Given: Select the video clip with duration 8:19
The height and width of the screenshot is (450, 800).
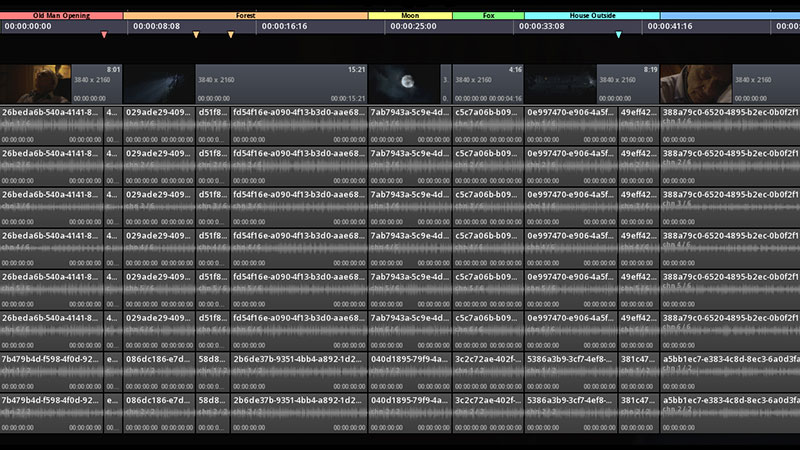Looking at the screenshot, I should 592,84.
